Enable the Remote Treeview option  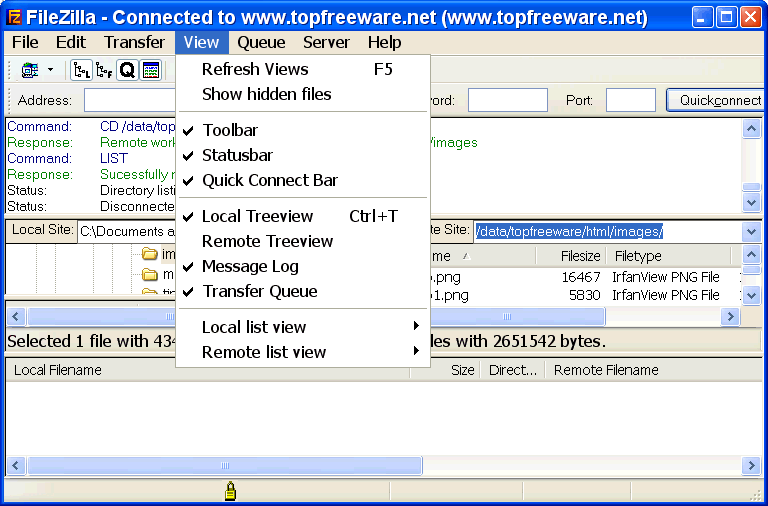(x=303, y=241)
